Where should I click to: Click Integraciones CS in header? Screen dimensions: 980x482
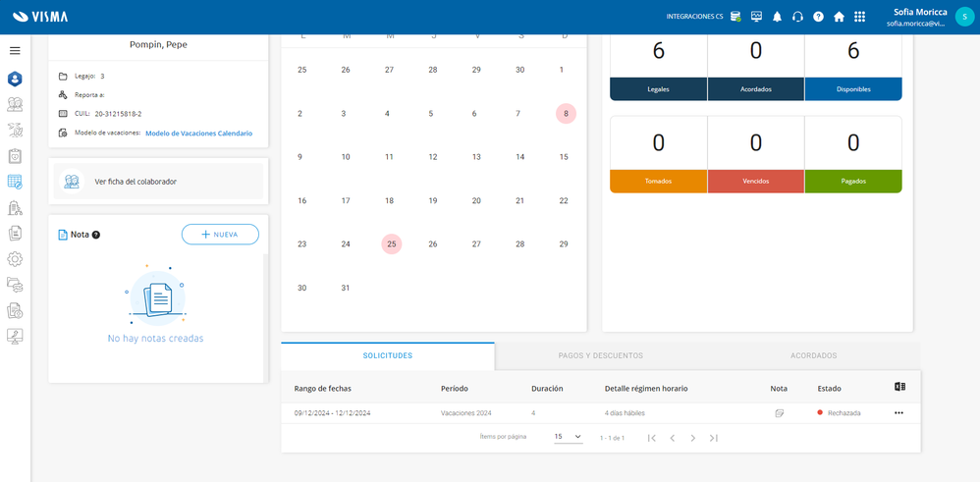694,17
